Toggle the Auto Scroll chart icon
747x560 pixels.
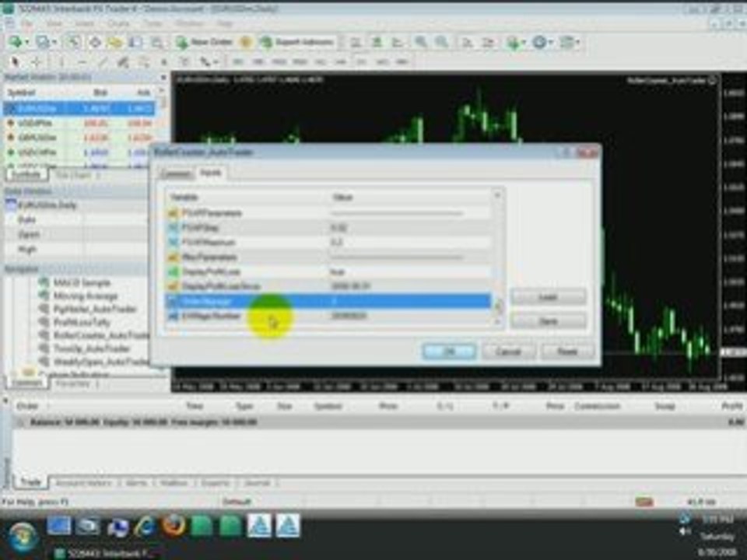(468, 42)
